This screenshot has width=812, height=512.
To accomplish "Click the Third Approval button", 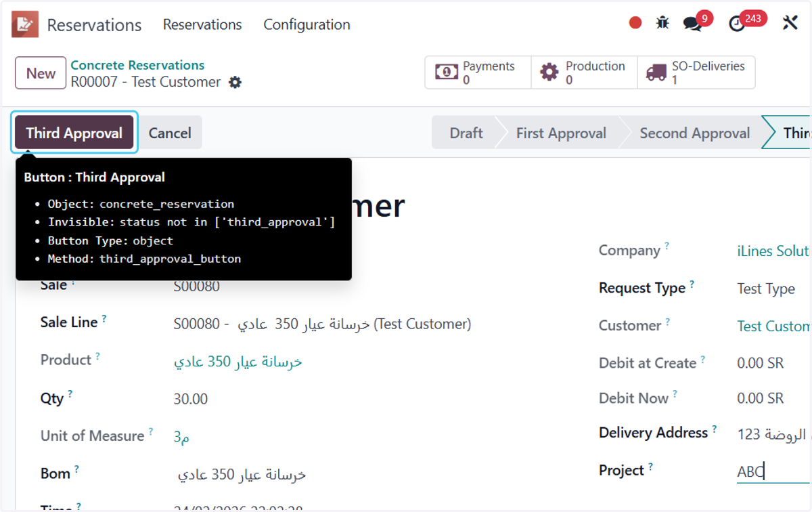I will click(x=74, y=133).
